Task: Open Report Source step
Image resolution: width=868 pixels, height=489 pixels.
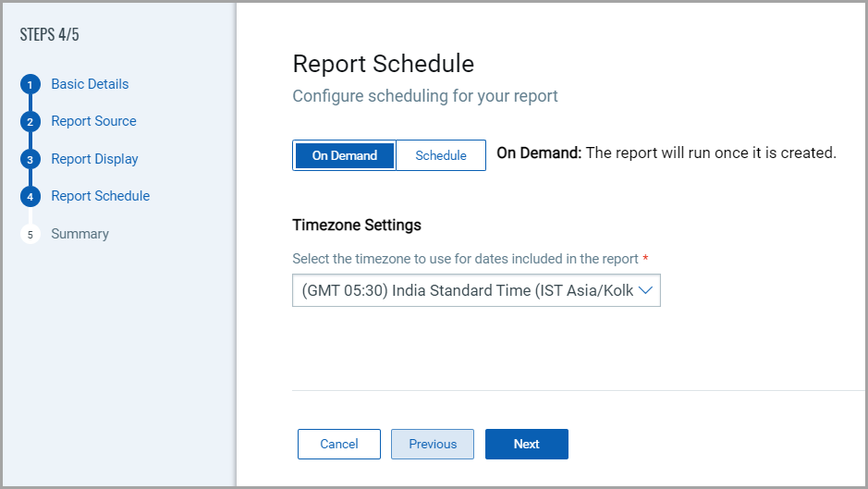Action: tap(93, 121)
